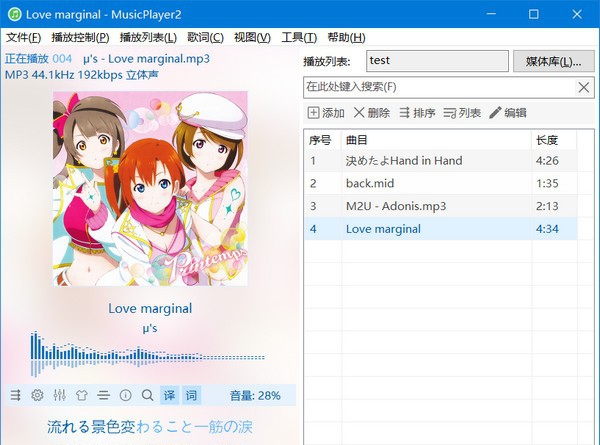Open 媒体库 media library button
Image resolution: width=600 pixels, height=445 pixels.
pos(554,61)
